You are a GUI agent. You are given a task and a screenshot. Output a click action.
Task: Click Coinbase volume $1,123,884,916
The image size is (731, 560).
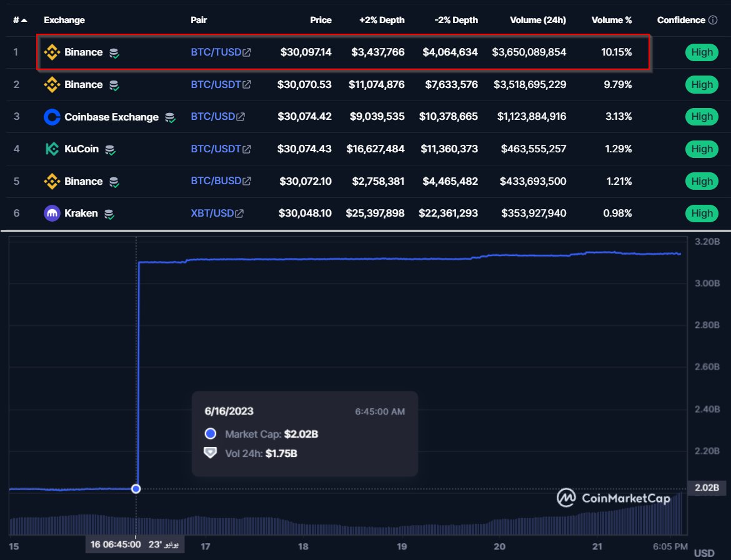532,117
